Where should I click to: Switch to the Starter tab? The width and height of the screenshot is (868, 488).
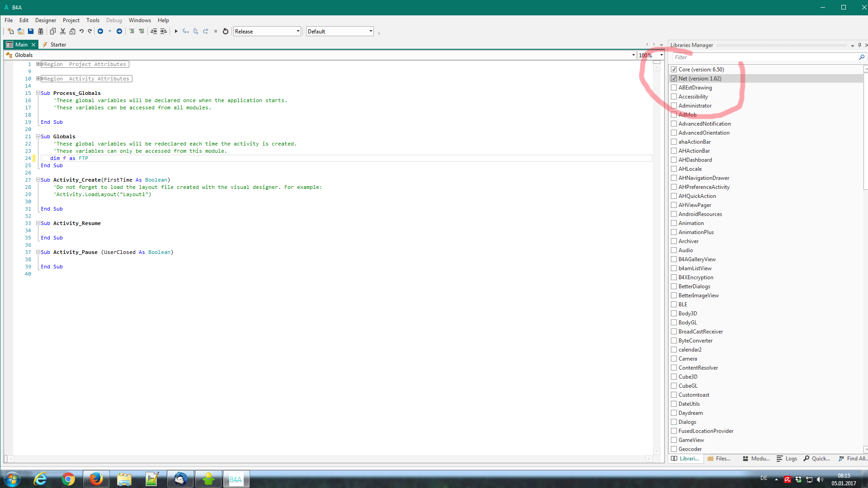tap(58, 44)
